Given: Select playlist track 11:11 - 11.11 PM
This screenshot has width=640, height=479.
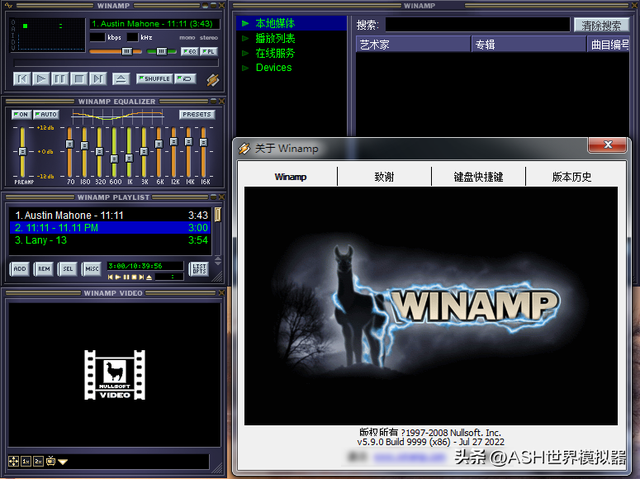Looking at the screenshot, I should [110, 228].
